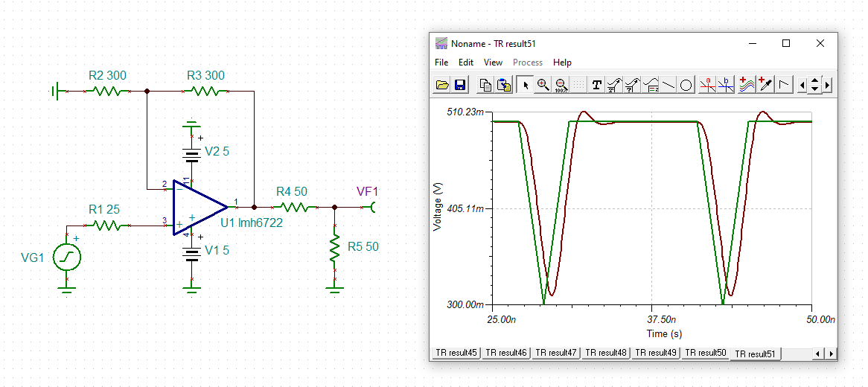Switch to TR result48 tab
Viewport: 868px width, 387px height.
pyautogui.click(x=606, y=353)
